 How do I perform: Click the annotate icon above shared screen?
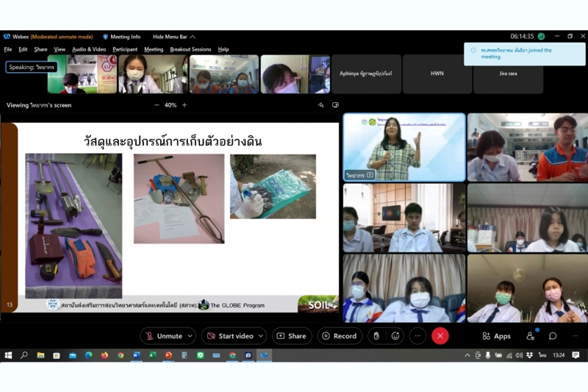[x=320, y=105]
